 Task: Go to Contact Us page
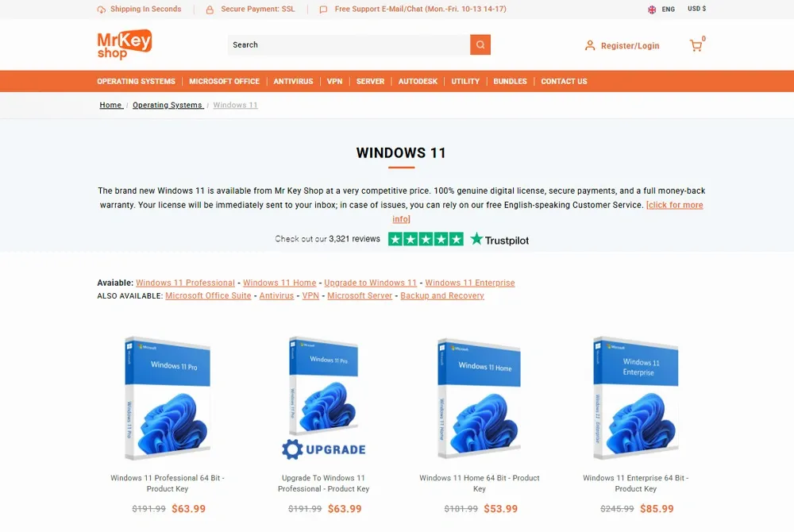564,81
